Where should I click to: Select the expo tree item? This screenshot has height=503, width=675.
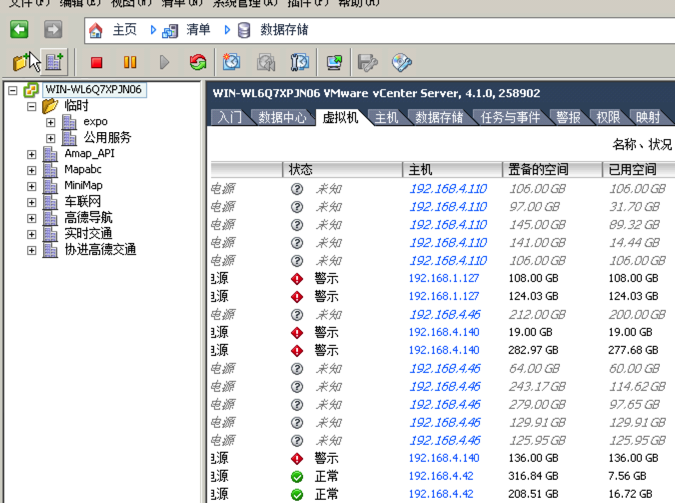point(96,122)
